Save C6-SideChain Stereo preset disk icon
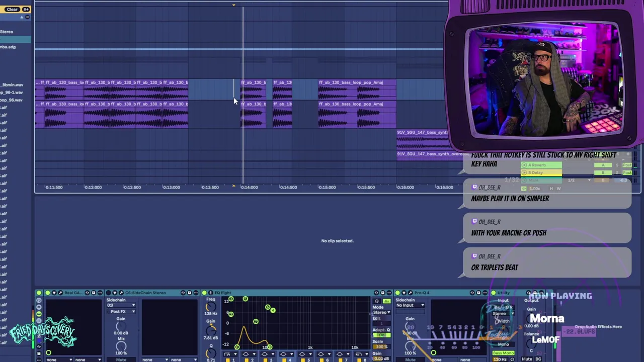Image resolution: width=644 pixels, height=362 pixels. pos(189,293)
